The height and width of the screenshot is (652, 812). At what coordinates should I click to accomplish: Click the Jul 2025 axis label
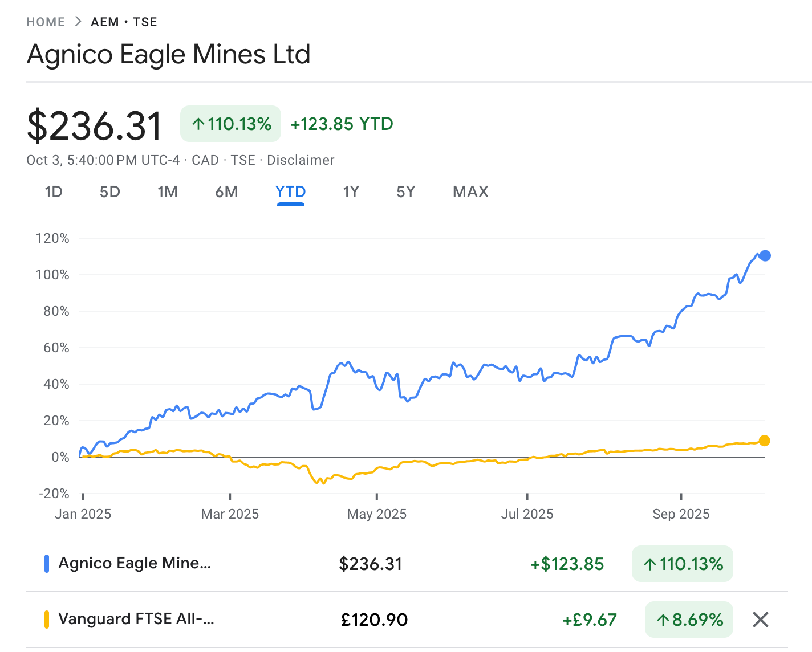[527, 514]
